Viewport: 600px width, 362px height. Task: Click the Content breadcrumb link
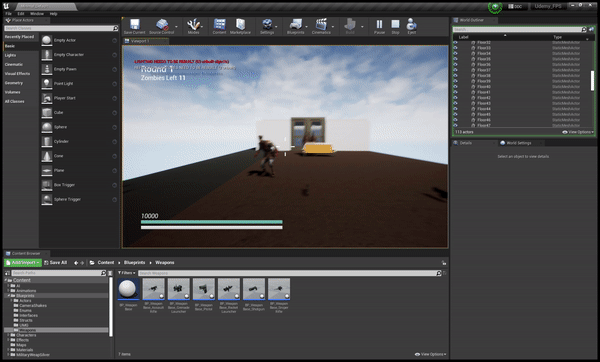point(106,263)
